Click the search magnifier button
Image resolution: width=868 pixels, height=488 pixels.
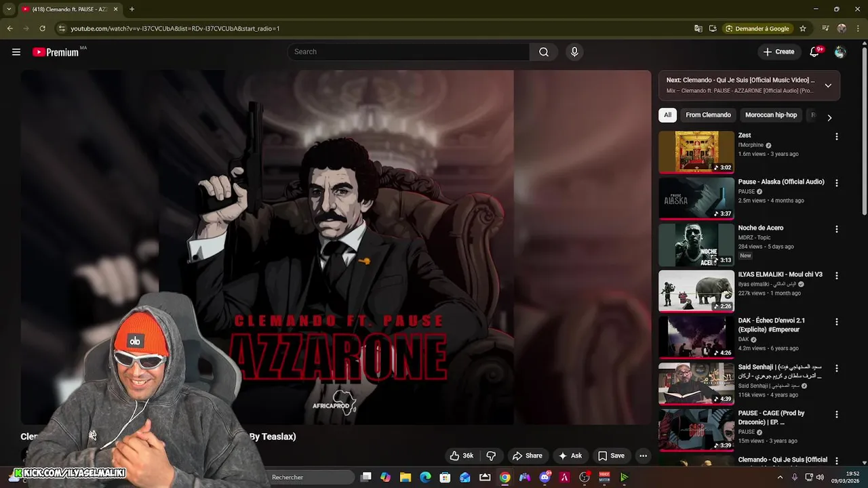coord(544,52)
